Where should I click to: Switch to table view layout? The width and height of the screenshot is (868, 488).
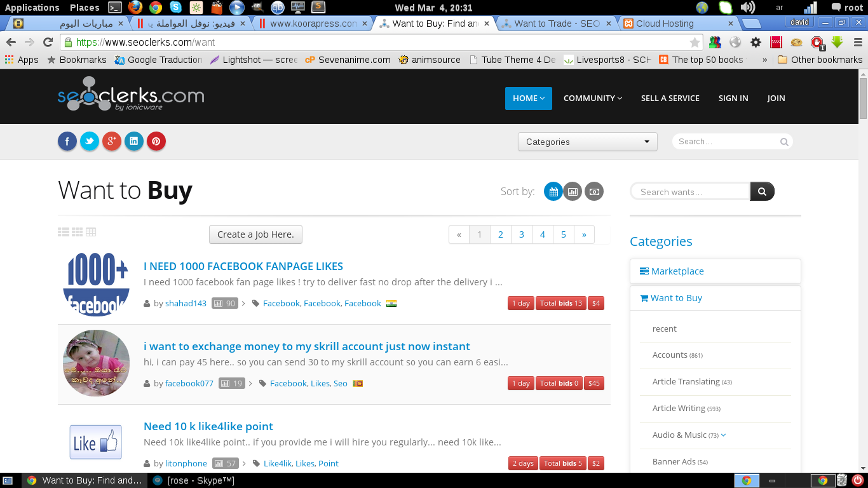(x=91, y=233)
